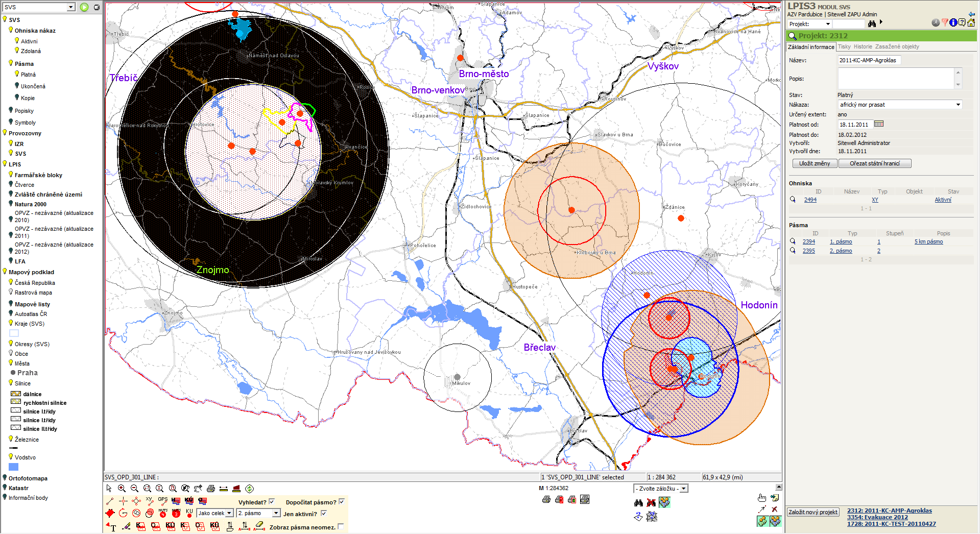Open the date picker calendar for Platnost od

pos(878,124)
